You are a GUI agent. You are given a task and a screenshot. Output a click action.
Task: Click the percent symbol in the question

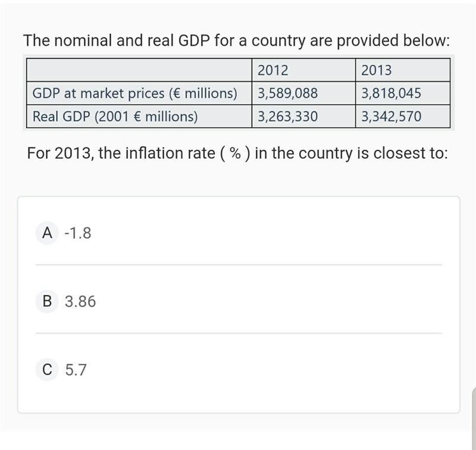tap(235, 153)
